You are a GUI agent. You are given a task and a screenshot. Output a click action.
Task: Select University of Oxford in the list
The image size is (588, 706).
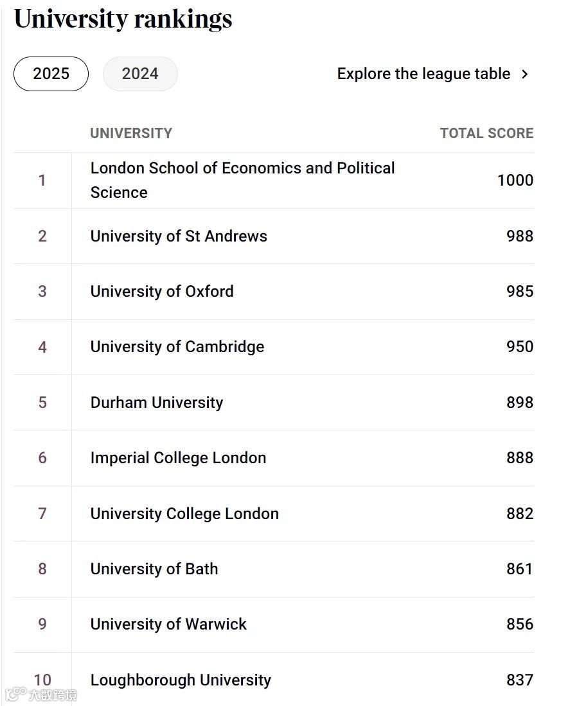click(162, 291)
